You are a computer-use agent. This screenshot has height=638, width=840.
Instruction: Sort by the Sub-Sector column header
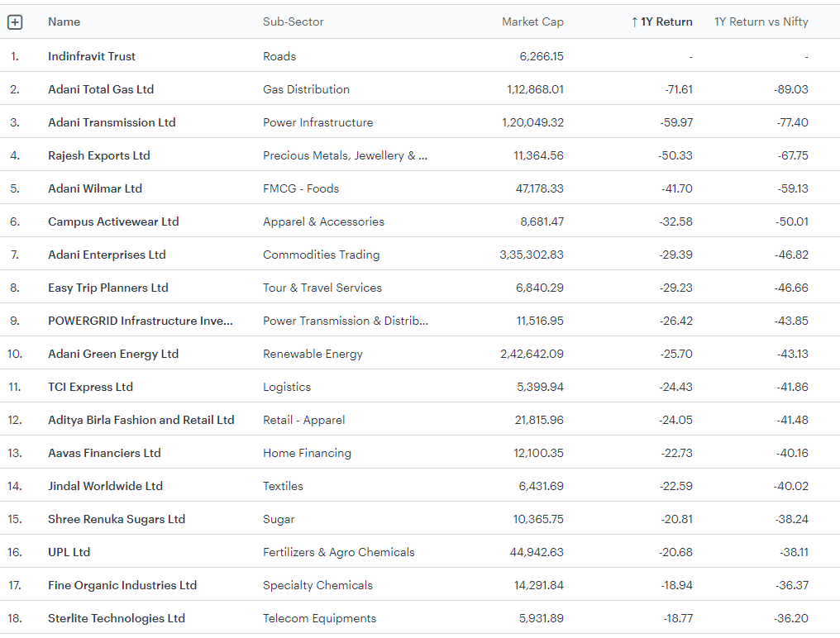(293, 22)
